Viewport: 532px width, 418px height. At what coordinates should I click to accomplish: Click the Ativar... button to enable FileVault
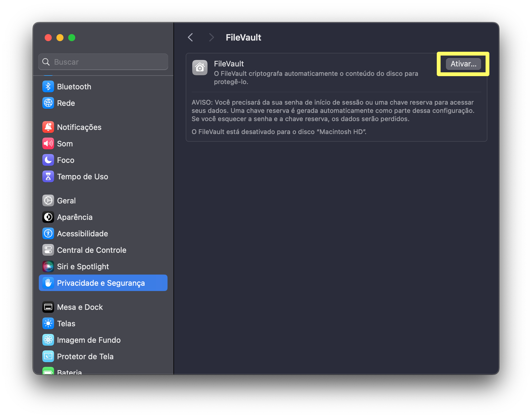[x=463, y=64]
